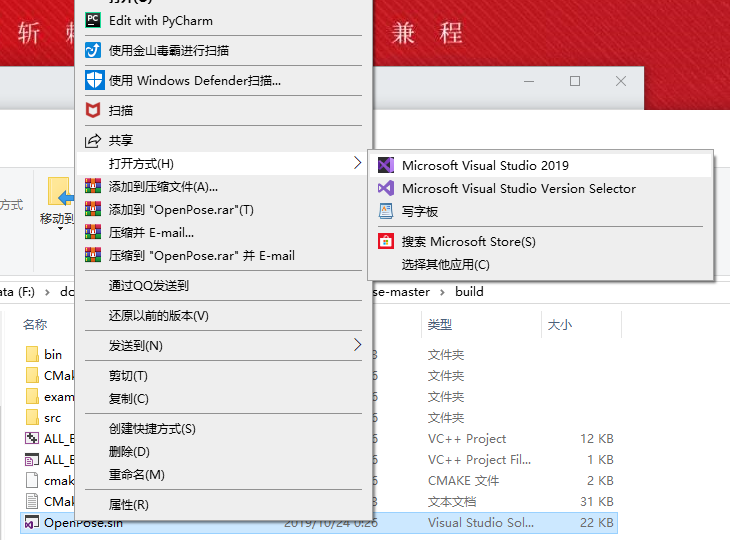Image resolution: width=730 pixels, height=540 pixels.
Task: Expand the 打开方式(H) submenu arrow
Action: (357, 163)
